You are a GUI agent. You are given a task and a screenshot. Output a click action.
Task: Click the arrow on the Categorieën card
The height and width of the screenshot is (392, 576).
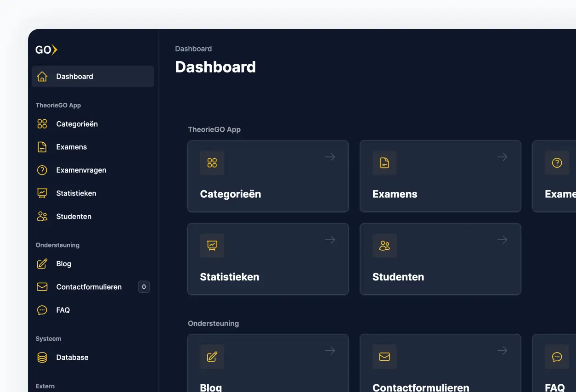pos(330,157)
